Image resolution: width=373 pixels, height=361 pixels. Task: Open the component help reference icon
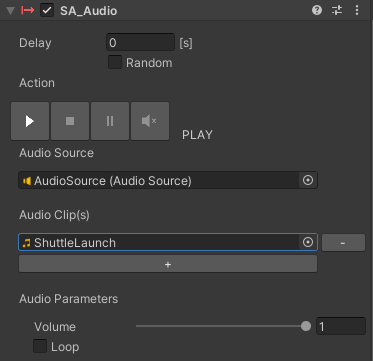tap(317, 10)
